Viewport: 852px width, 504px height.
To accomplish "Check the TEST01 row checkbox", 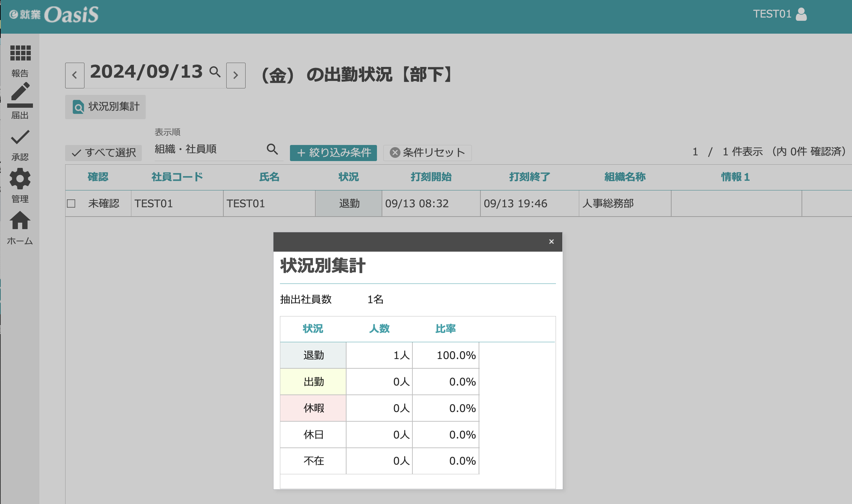I will pyautogui.click(x=71, y=204).
